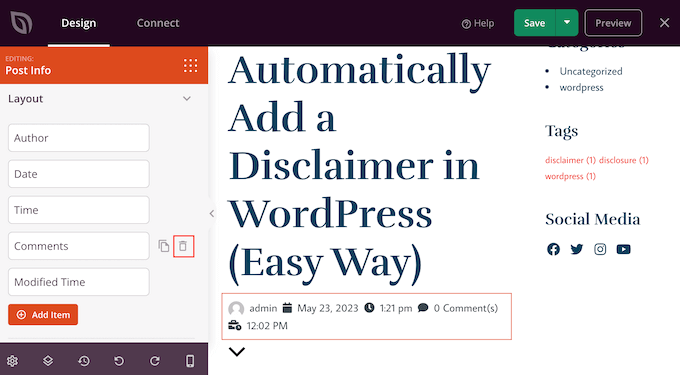Click the calendar icon in post info
Viewport: 680px width, 375px height.
point(287,308)
